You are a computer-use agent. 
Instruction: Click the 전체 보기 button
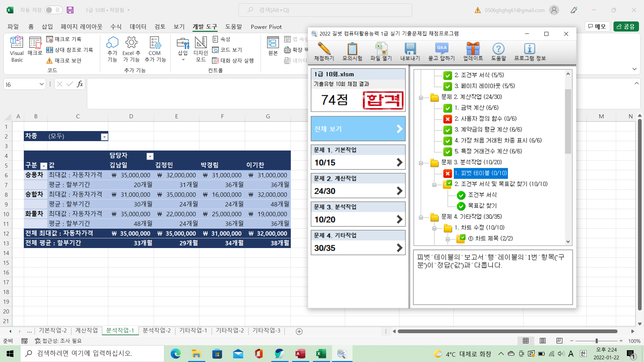358,129
